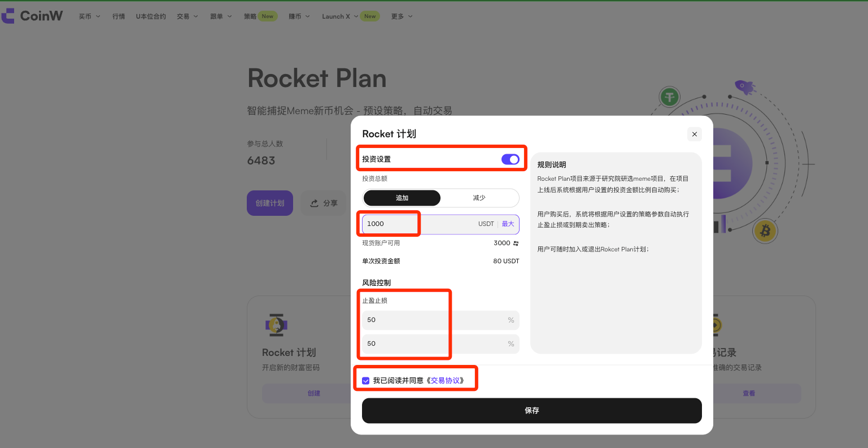Image resolution: width=868 pixels, height=448 pixels.
Task: Expand the 更多 dropdown menu
Action: 402,16
